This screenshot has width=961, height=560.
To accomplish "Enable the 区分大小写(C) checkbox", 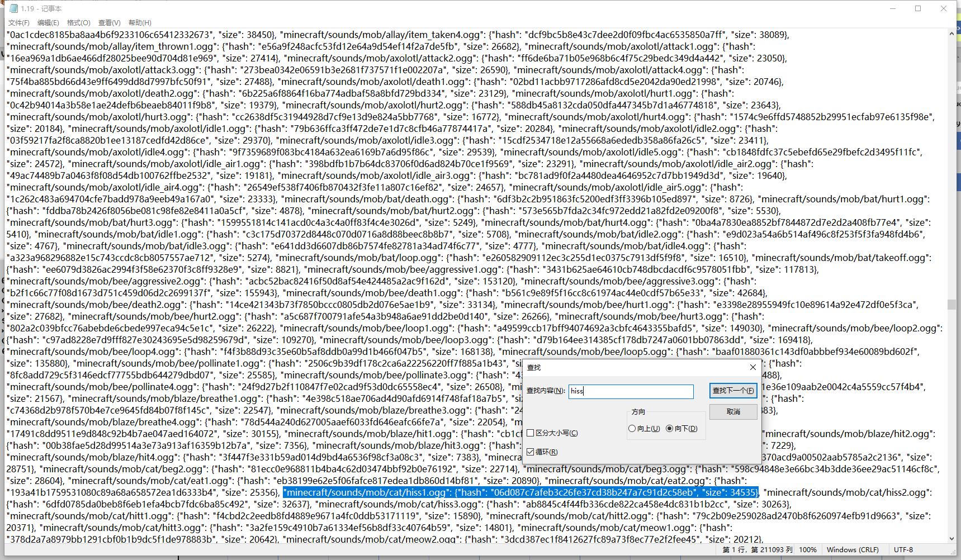I will (552, 433).
